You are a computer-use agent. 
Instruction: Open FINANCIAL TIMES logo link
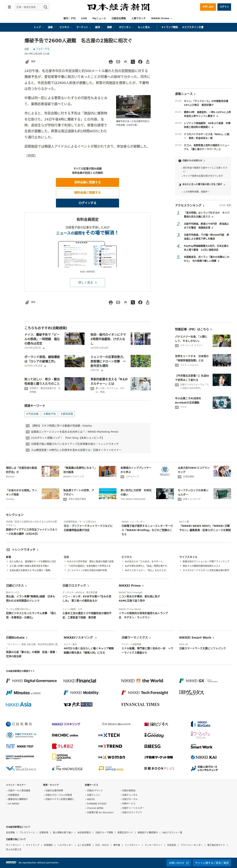click(x=140, y=704)
